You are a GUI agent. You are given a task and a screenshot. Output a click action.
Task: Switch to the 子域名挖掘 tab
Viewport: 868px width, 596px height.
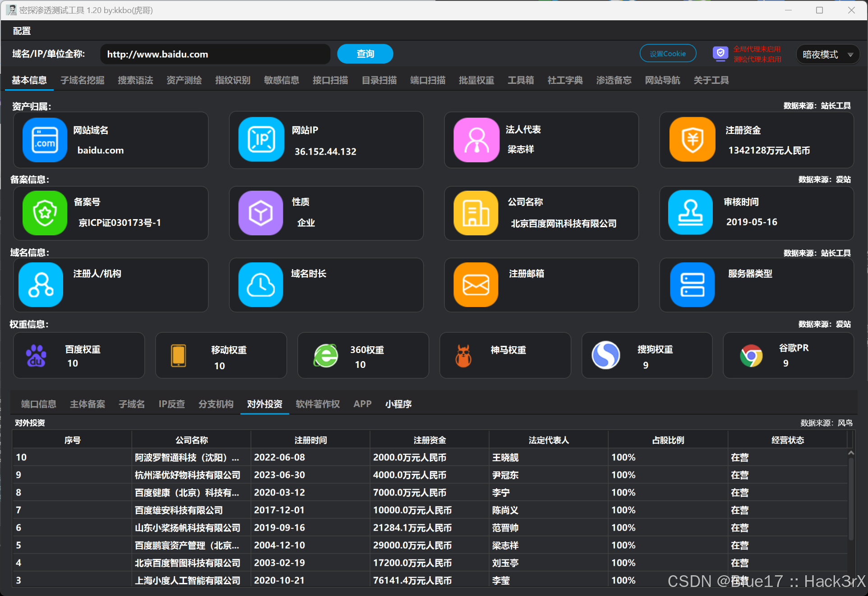point(82,80)
